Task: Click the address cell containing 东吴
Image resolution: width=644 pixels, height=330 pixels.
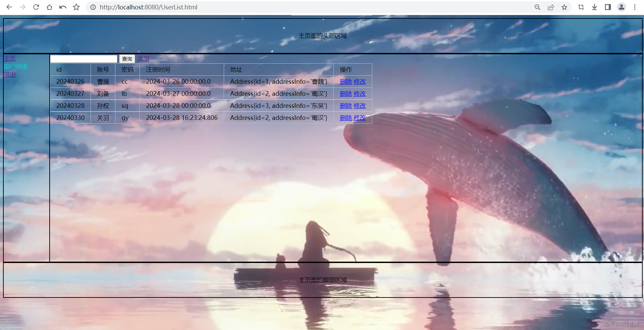Action: point(279,106)
